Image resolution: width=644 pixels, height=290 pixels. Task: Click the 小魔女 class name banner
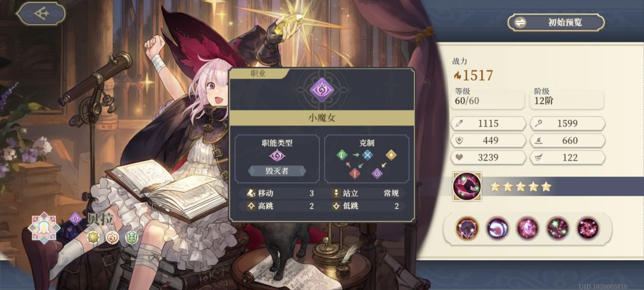(x=321, y=118)
